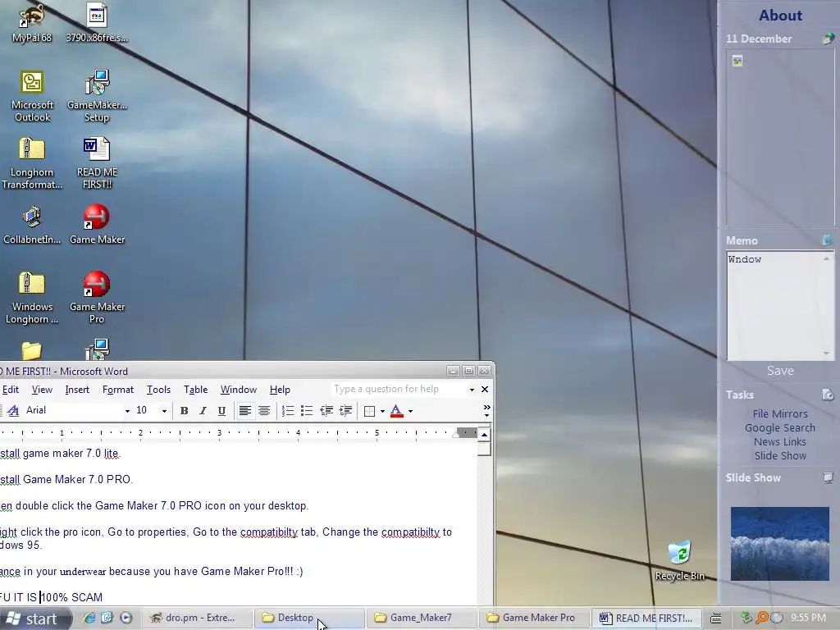This screenshot has height=630, width=840.
Task: Open Styles and Formatting pane icon
Action: [13, 411]
